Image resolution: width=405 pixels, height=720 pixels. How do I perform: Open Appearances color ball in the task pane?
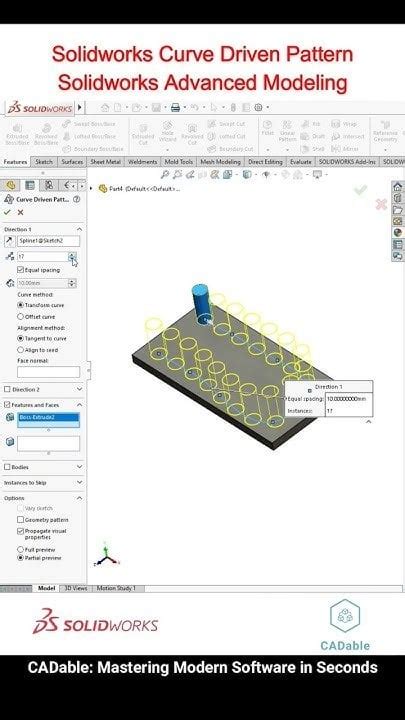pyautogui.click(x=397, y=233)
